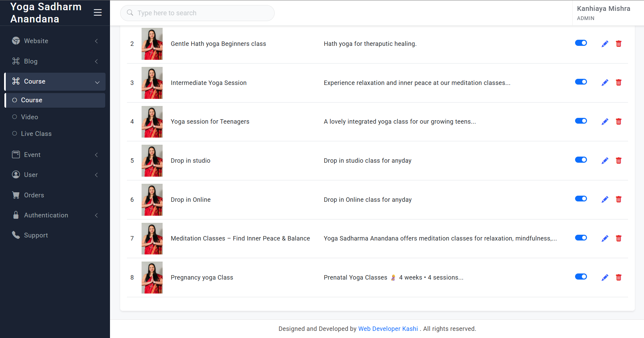Edit the Pregnancy yoga Class entry
The width and height of the screenshot is (644, 338).
click(605, 278)
